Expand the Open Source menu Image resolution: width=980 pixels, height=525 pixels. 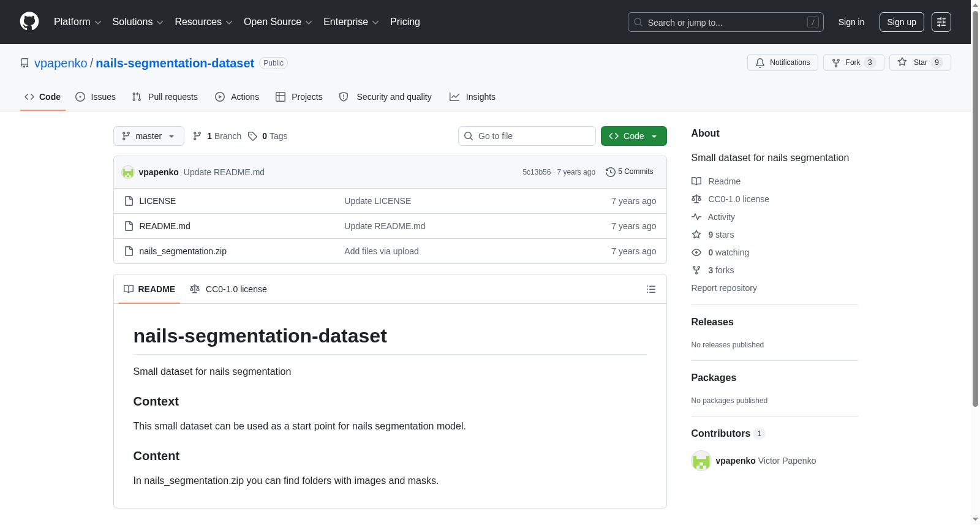coord(278,22)
